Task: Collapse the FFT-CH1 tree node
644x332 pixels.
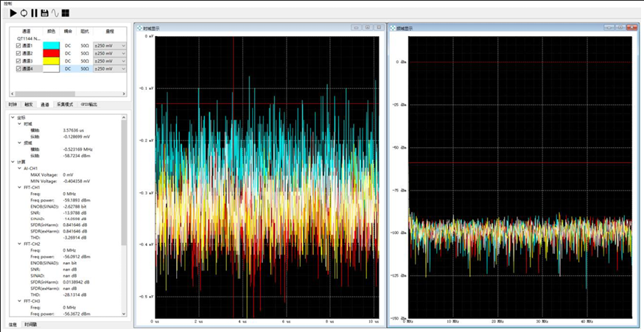Action: coord(18,187)
